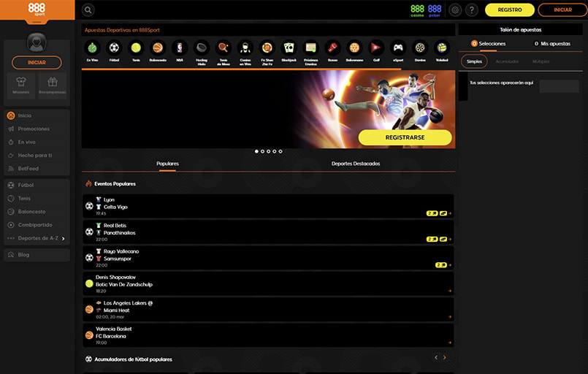Expand the Lyon vs Celta Vigo markets
Screen dimensions: 588x374
[450, 213]
